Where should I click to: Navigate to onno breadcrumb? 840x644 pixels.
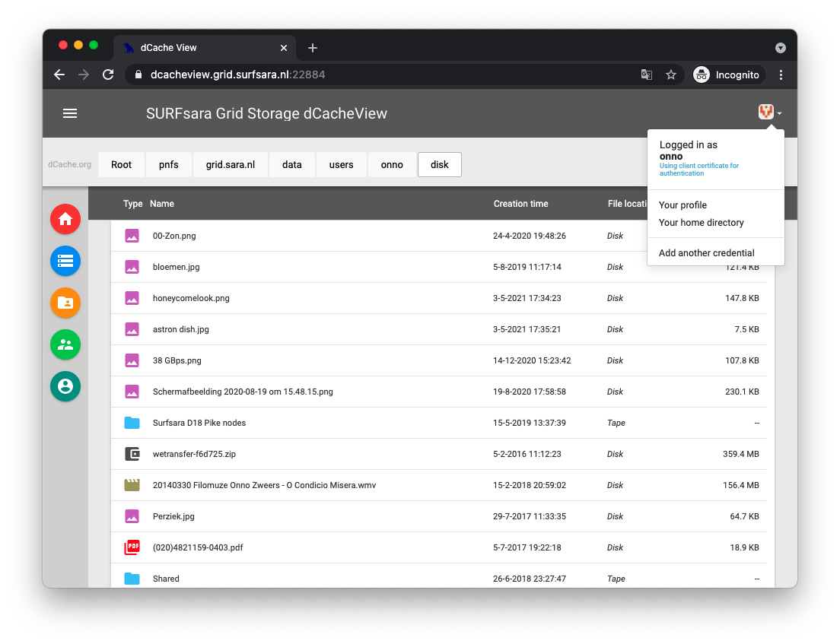[x=392, y=164]
